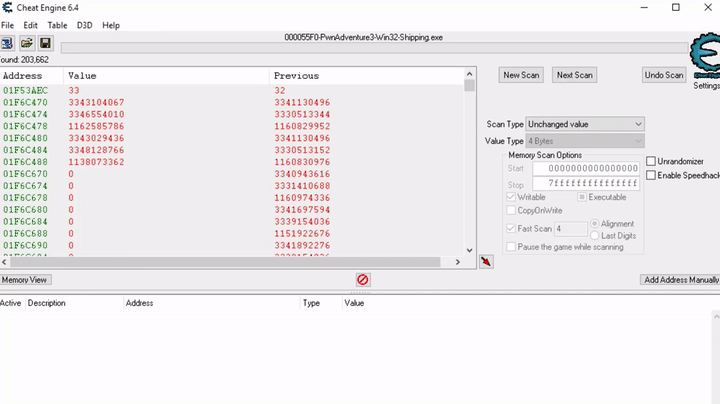Toggle the Fast Scan checkbox
Image resolution: width=720 pixels, height=404 pixels.
[x=512, y=229]
